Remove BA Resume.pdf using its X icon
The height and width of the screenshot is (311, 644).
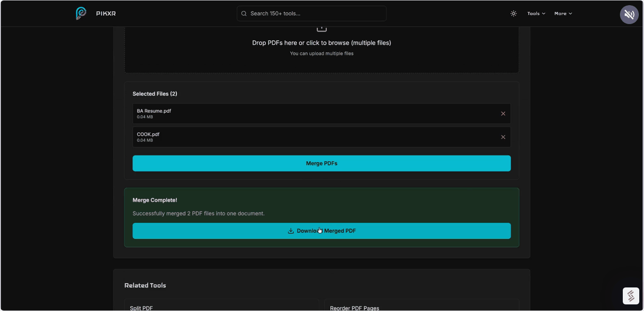503,113
